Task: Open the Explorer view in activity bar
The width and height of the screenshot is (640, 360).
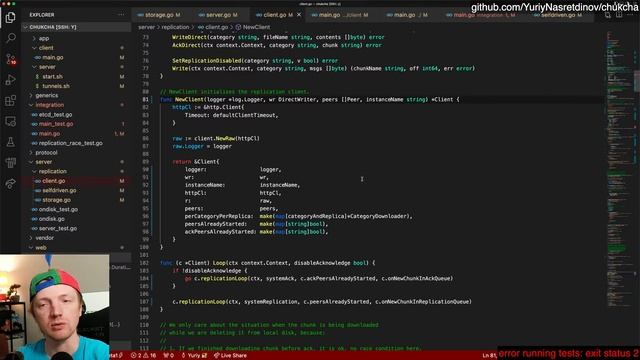Action: coord(11,17)
